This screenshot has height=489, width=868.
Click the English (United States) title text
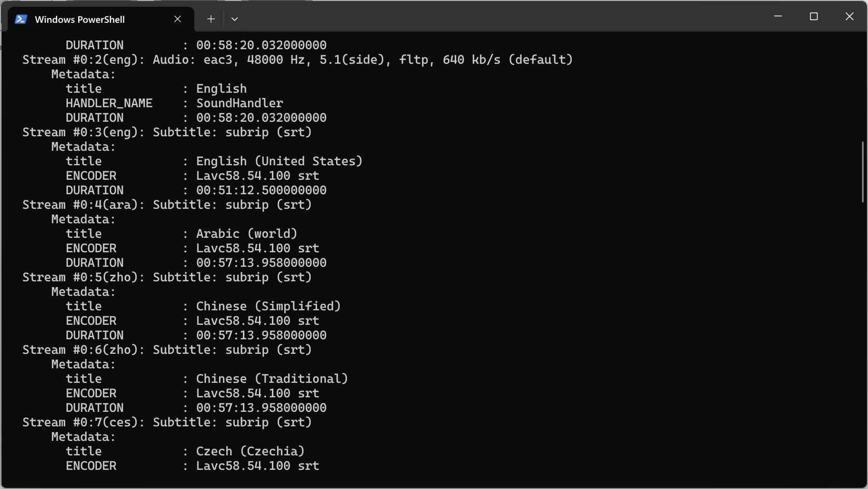(x=279, y=161)
